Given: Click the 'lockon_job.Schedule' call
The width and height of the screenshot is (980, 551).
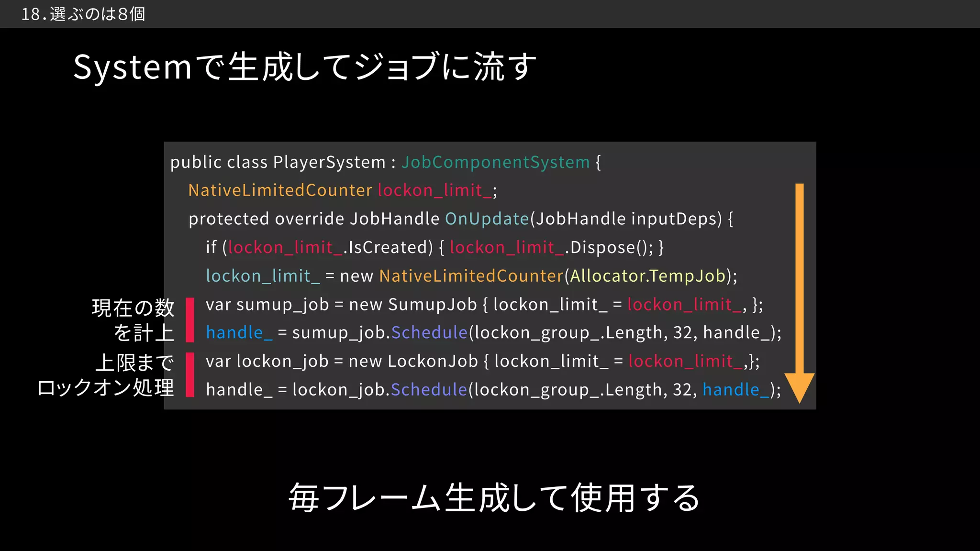Looking at the screenshot, I should click(379, 389).
